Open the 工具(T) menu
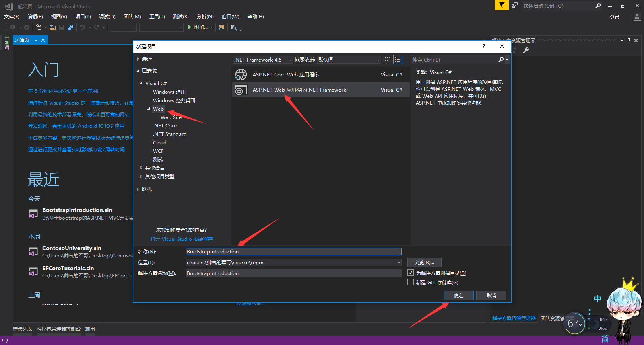644x345 pixels. click(x=157, y=17)
